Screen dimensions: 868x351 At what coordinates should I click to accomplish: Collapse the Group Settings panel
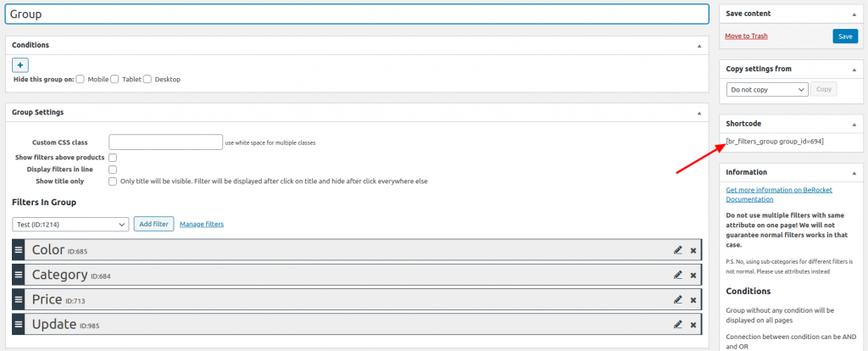pyautogui.click(x=699, y=113)
